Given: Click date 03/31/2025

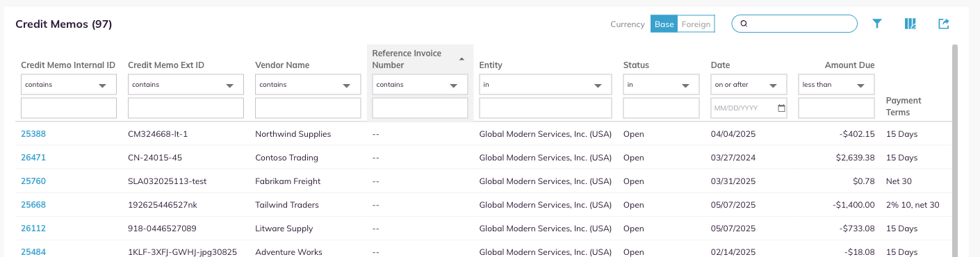Looking at the screenshot, I should click(733, 181).
